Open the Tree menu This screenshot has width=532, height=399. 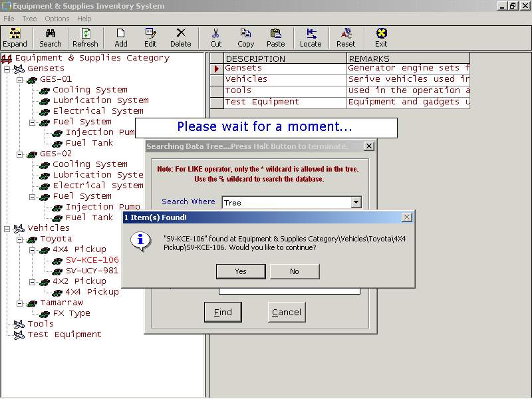click(x=29, y=19)
